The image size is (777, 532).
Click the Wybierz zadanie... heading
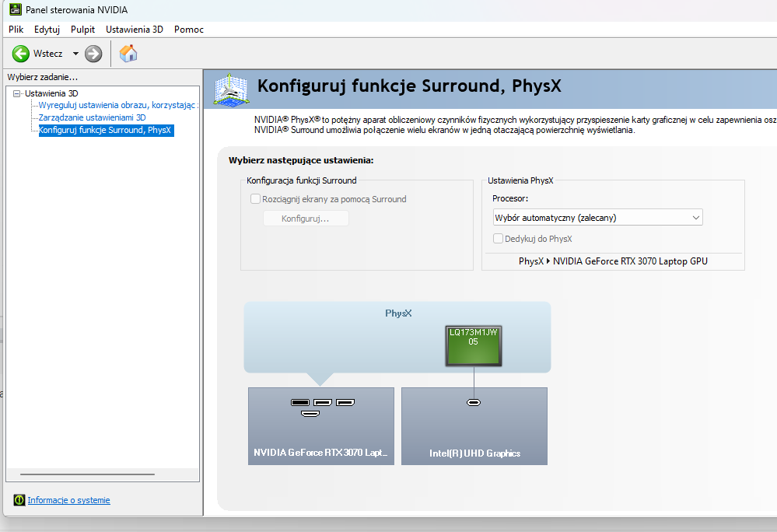tap(43, 77)
